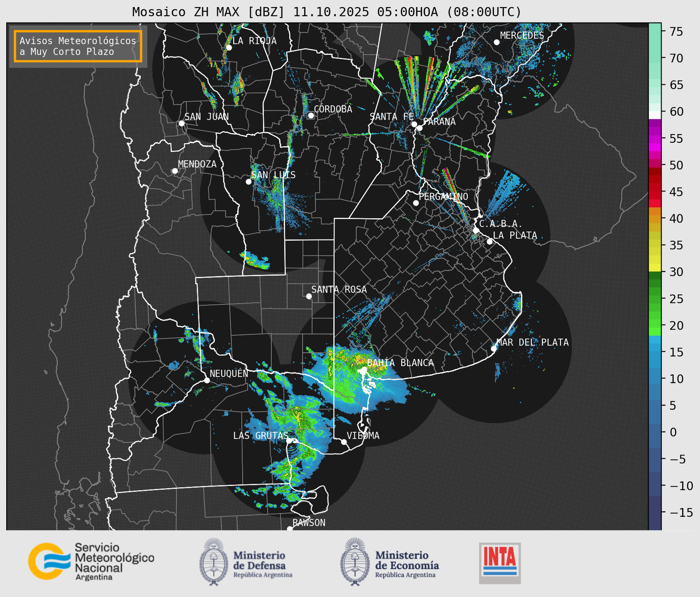This screenshot has height=597, width=700.
Task: Click the Ministerio de Economía emblem
Action: point(355,562)
